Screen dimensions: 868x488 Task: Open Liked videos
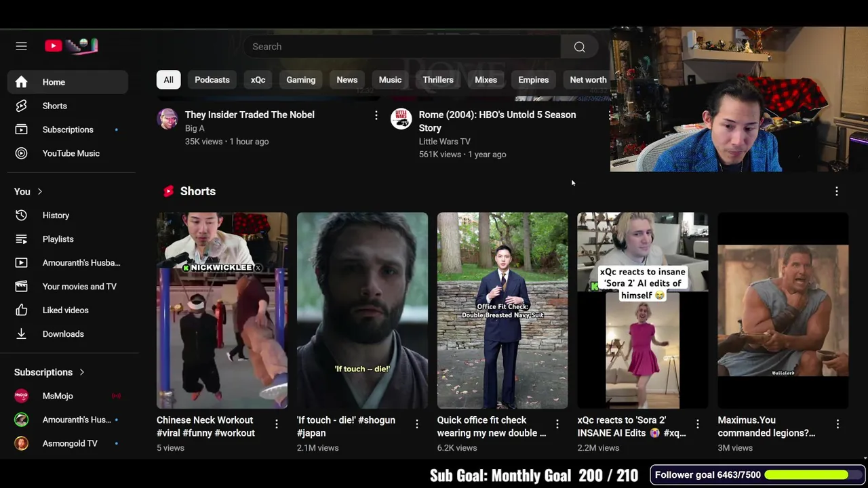68,310
